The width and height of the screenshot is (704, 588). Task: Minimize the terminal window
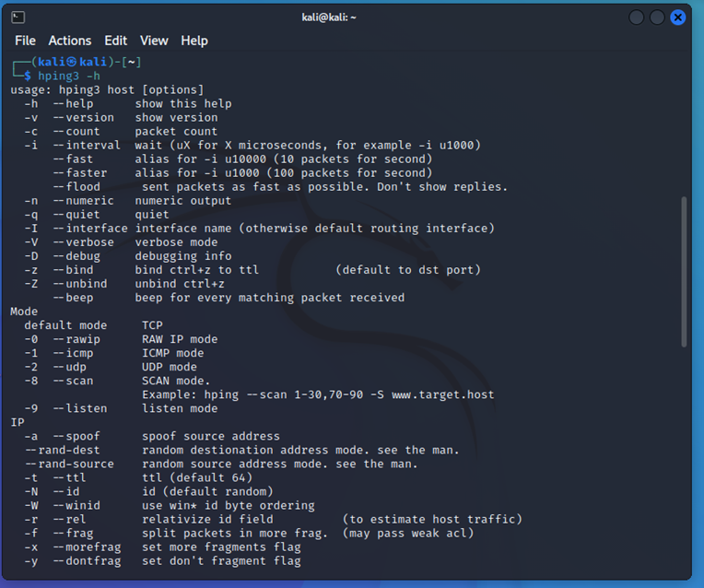637,18
